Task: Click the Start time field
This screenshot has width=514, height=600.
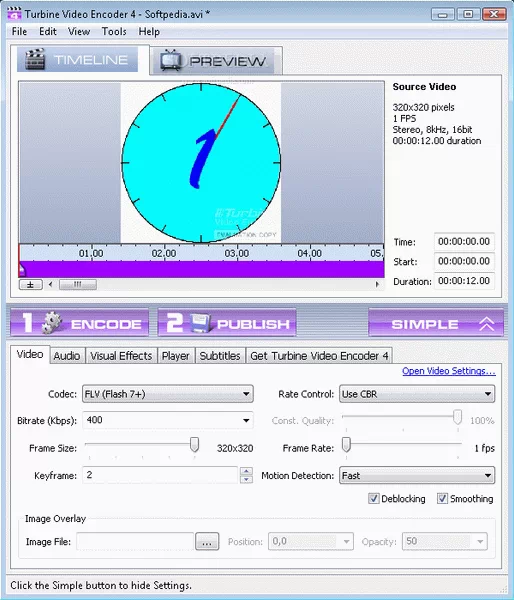Action: pos(464,261)
